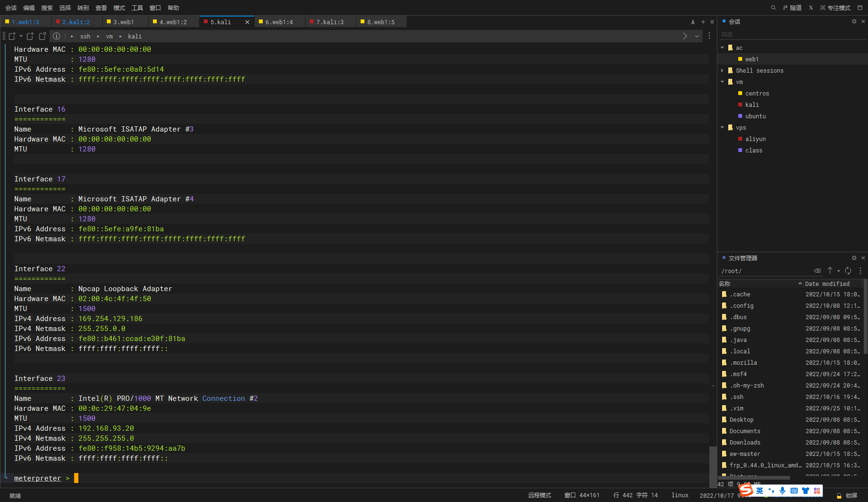Screen dimensions: 868x502
Task: Click the ssh breadcrumb segment
Action: [x=85, y=36]
